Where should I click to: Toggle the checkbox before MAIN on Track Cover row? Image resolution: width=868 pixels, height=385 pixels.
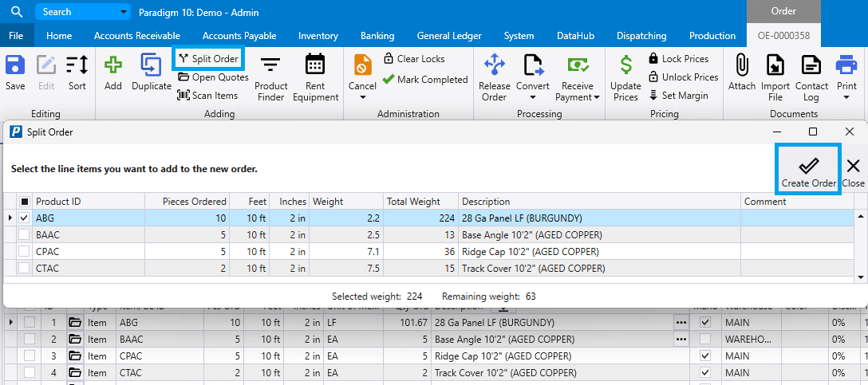pyautogui.click(x=705, y=371)
